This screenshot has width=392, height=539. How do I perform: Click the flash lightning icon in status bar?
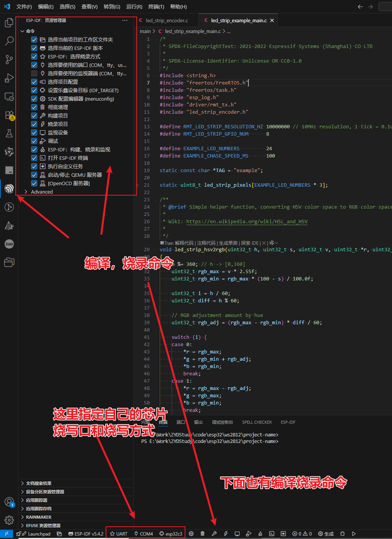click(226, 534)
